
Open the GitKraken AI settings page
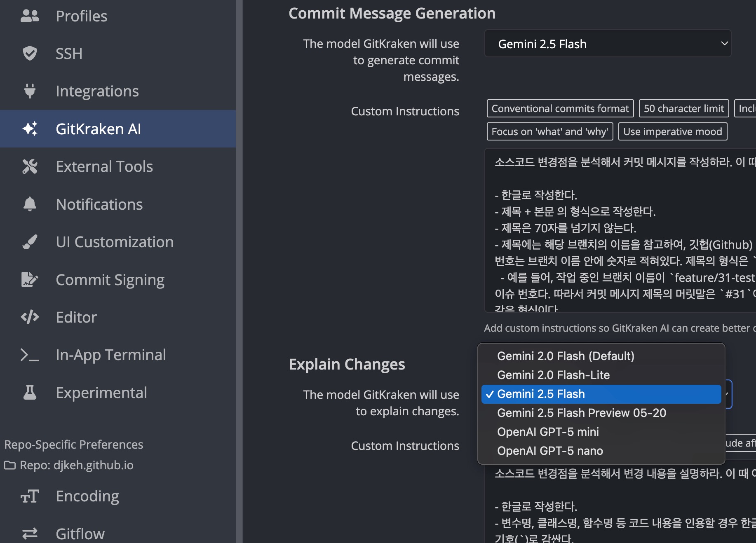98,129
